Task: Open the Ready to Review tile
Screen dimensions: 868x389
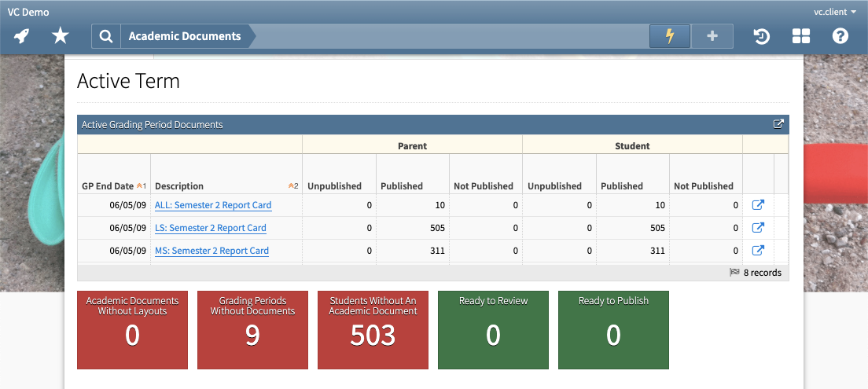Action: coord(493,330)
